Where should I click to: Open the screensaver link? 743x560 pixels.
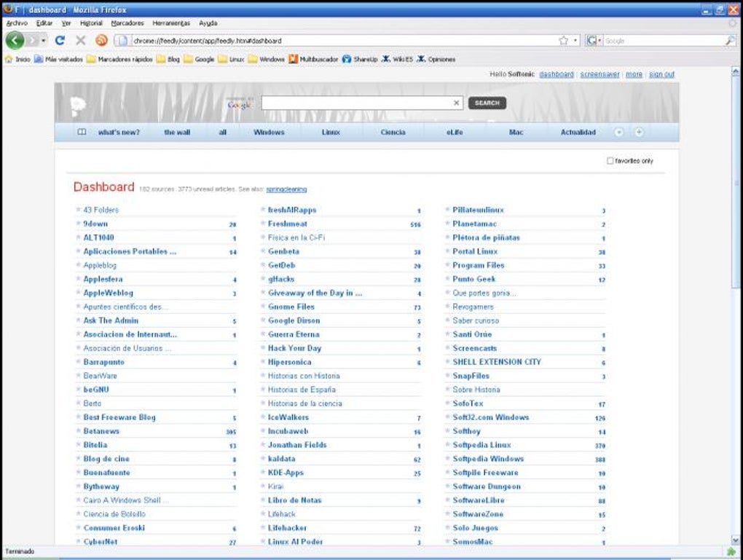(600, 74)
